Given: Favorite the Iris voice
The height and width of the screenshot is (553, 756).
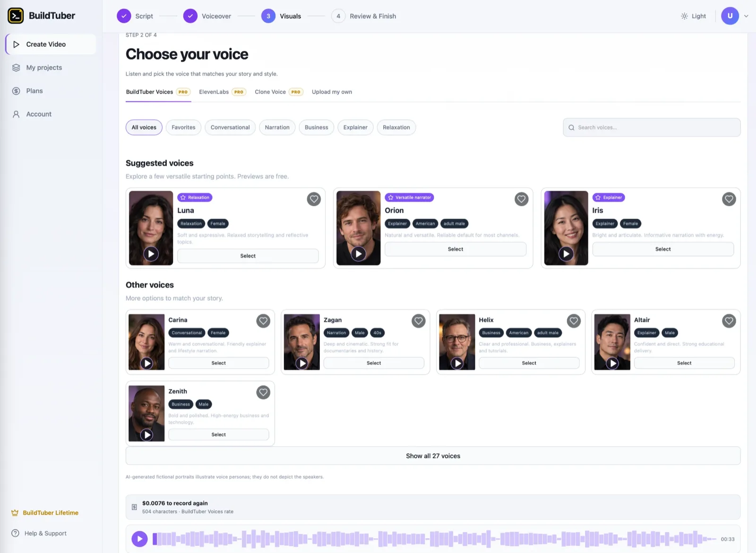Looking at the screenshot, I should click(729, 199).
